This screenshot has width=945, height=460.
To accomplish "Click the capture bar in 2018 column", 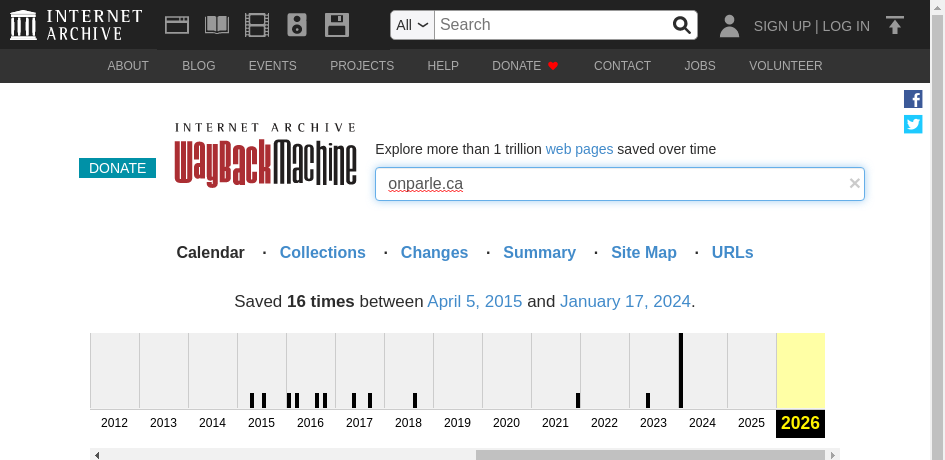I will click(415, 400).
